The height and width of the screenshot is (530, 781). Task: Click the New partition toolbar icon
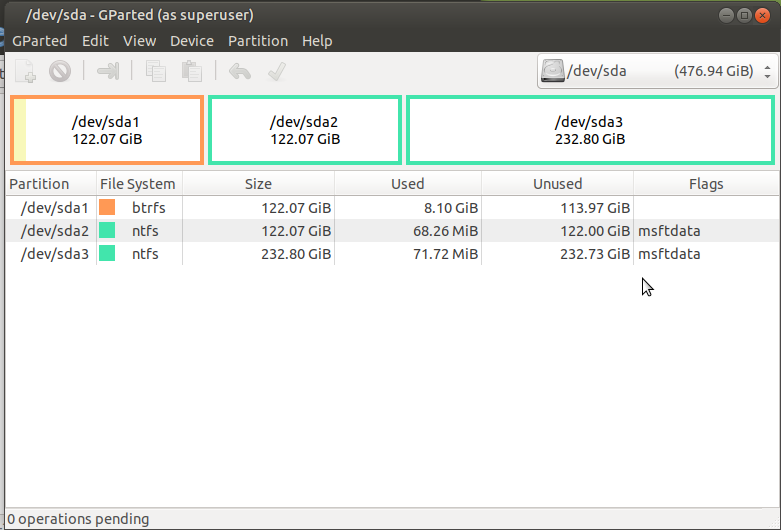click(25, 71)
